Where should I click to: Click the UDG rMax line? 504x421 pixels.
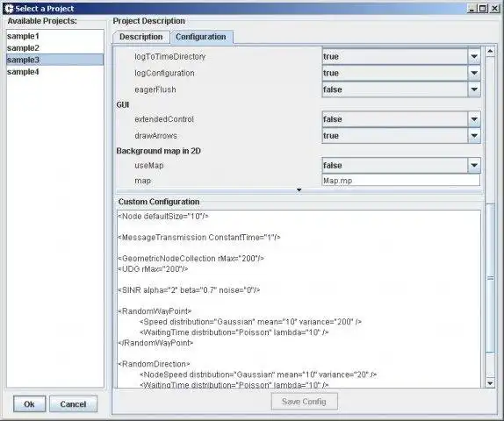point(153,269)
